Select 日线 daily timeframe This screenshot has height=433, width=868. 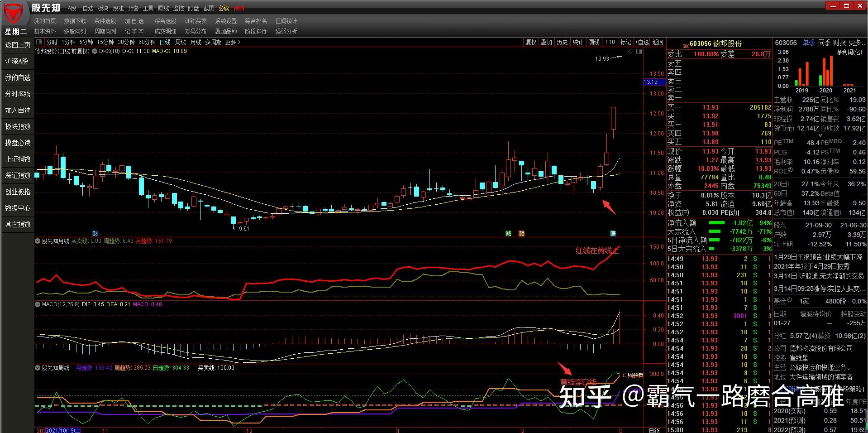click(x=165, y=42)
